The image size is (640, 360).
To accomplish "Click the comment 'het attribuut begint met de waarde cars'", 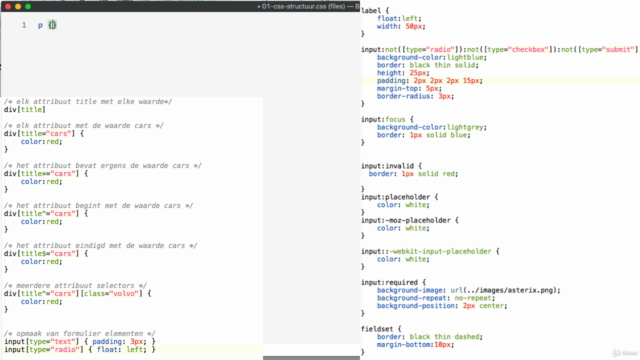I will point(98,205).
